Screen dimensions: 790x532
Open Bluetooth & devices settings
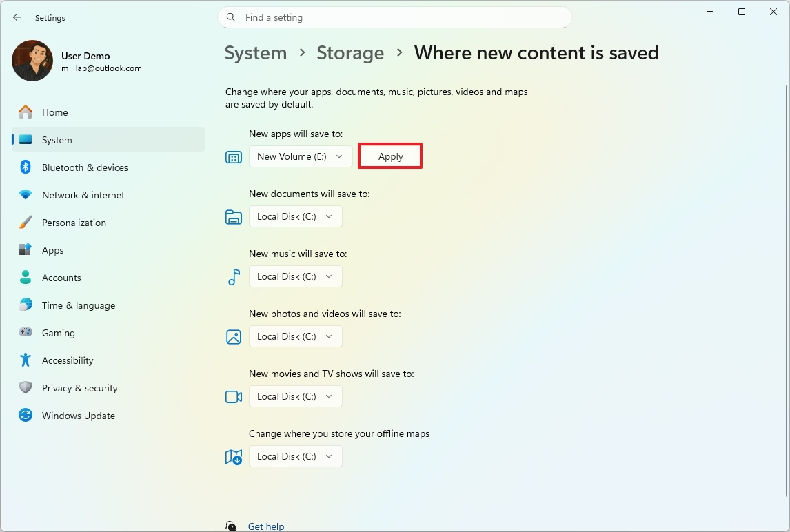pos(85,167)
